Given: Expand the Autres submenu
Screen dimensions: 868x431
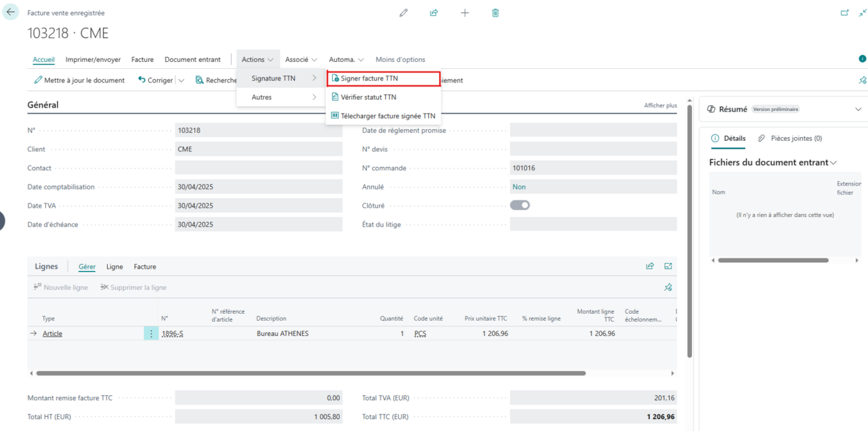Looking at the screenshot, I should point(281,97).
